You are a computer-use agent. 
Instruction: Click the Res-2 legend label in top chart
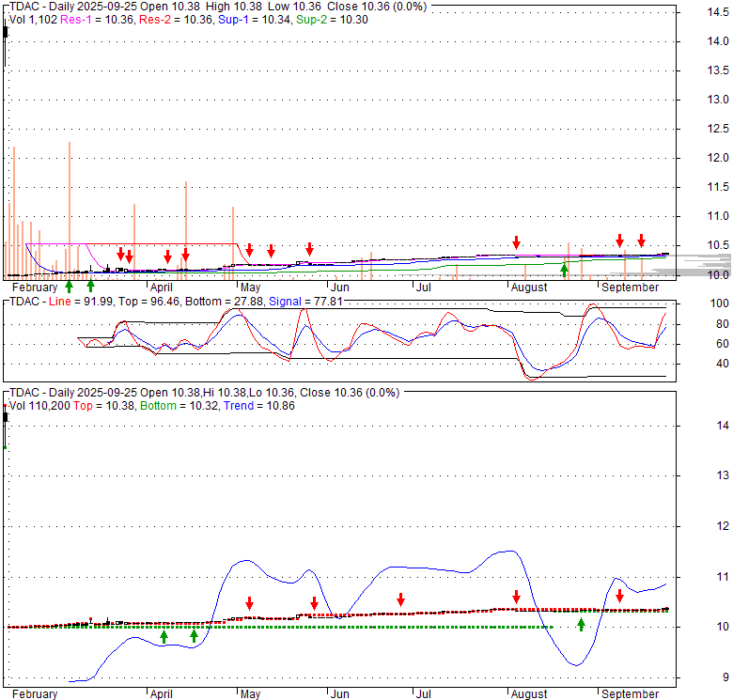click(x=155, y=20)
